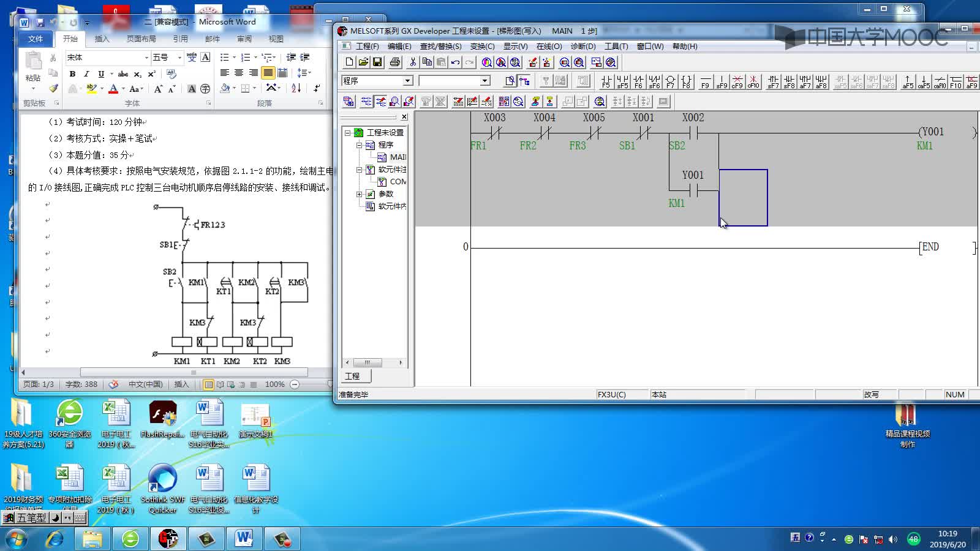Toggle center alignment in Word
The image size is (980, 551).
(239, 73)
